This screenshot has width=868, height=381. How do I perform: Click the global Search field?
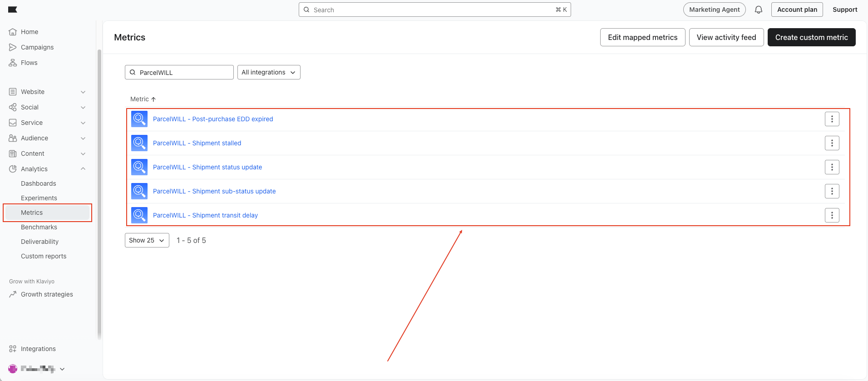pos(435,10)
